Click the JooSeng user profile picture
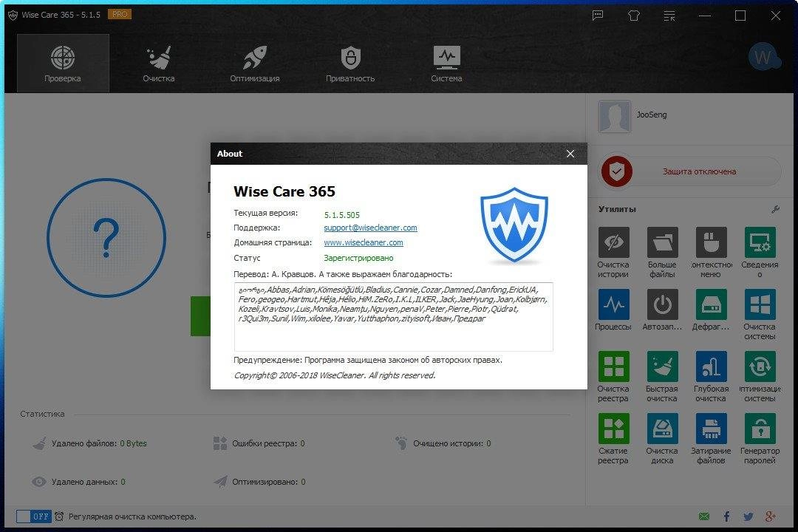 614,116
